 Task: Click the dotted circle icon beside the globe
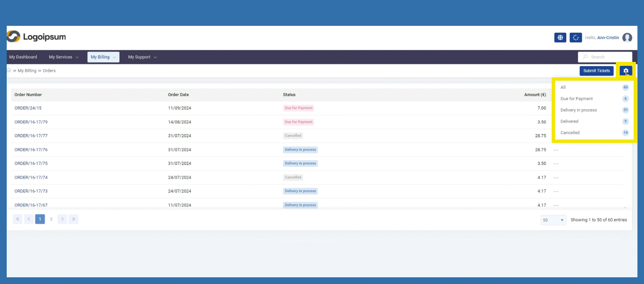coord(575,38)
